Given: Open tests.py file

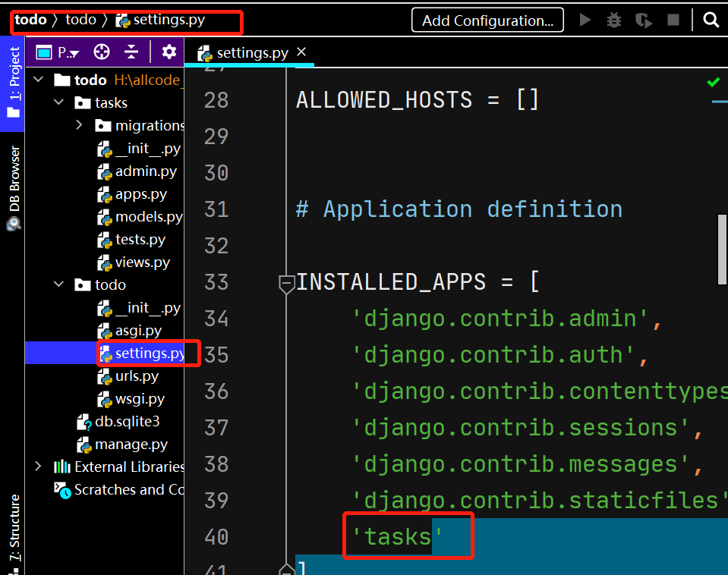Looking at the screenshot, I should [x=131, y=240].
